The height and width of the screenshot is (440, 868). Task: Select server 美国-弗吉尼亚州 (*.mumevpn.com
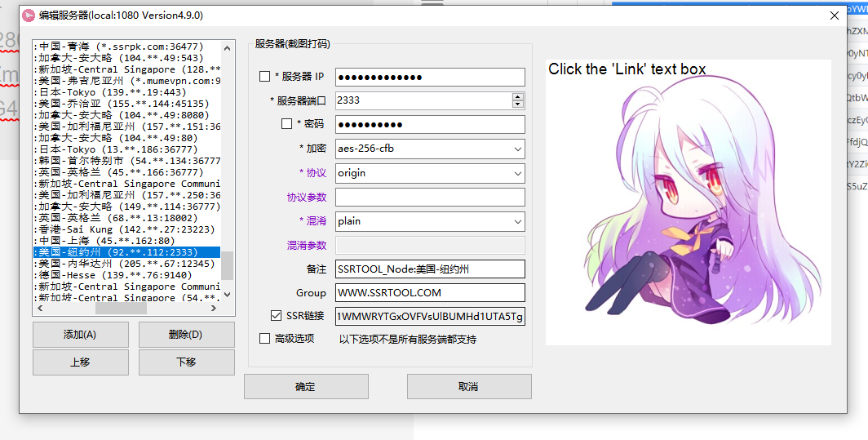(x=127, y=81)
